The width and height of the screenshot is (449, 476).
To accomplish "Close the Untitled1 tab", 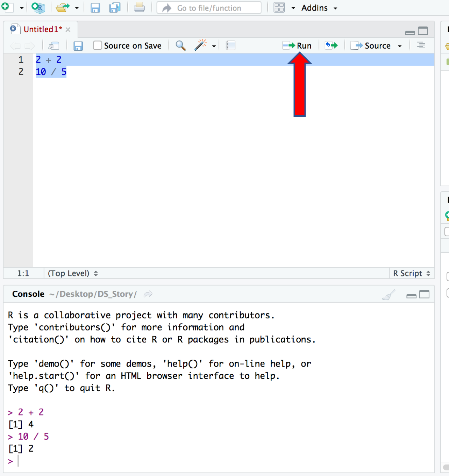I will pos(68,30).
